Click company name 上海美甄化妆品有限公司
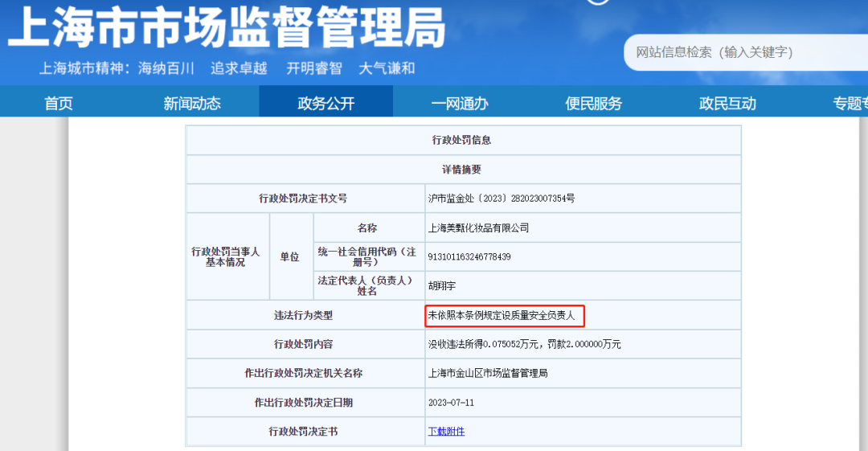 click(478, 228)
